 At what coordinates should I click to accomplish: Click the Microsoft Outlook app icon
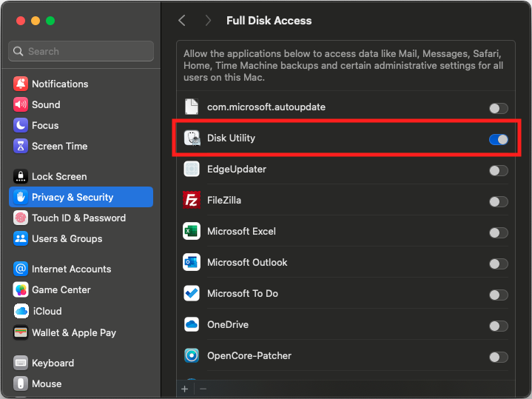pyautogui.click(x=192, y=263)
